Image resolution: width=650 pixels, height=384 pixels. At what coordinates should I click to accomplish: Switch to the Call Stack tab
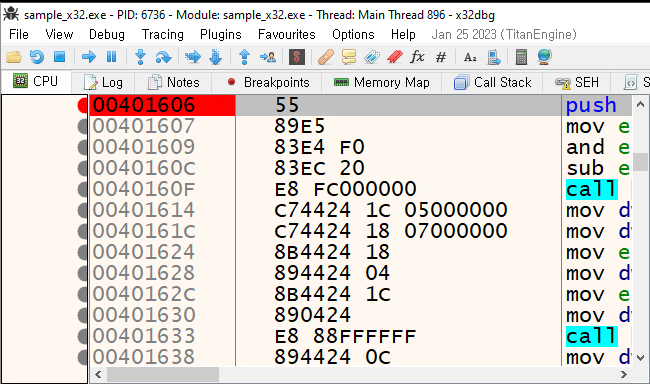click(492, 83)
